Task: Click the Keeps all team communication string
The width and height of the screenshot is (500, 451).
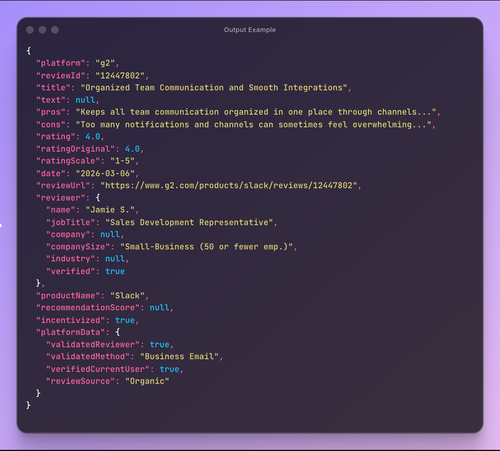Action: click(x=256, y=112)
